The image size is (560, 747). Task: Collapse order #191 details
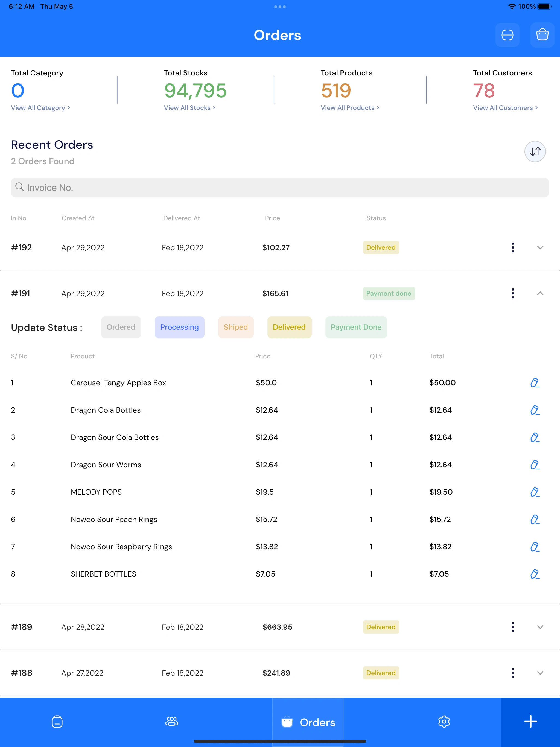(x=540, y=293)
